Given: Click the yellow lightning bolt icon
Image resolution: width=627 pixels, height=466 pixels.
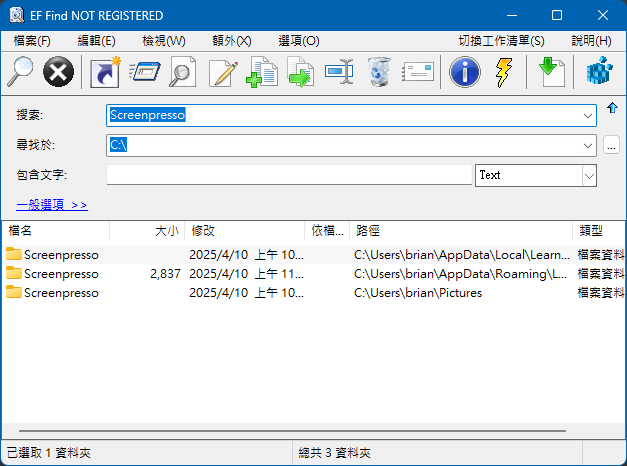Looking at the screenshot, I should [504, 72].
